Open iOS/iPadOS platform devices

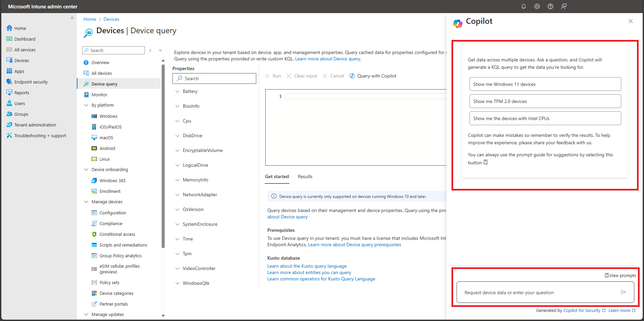(x=110, y=127)
